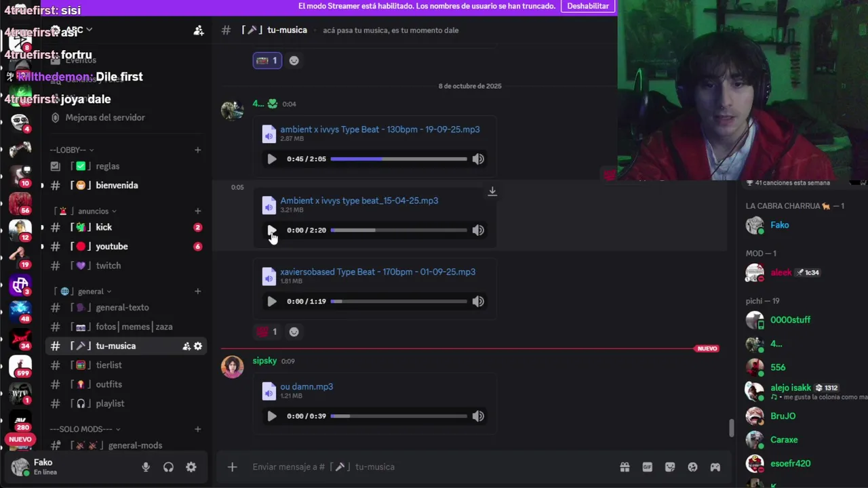Open Ambient x ivvys type beat_15-04-25.mp3 link
This screenshot has width=868, height=488.
point(359,201)
